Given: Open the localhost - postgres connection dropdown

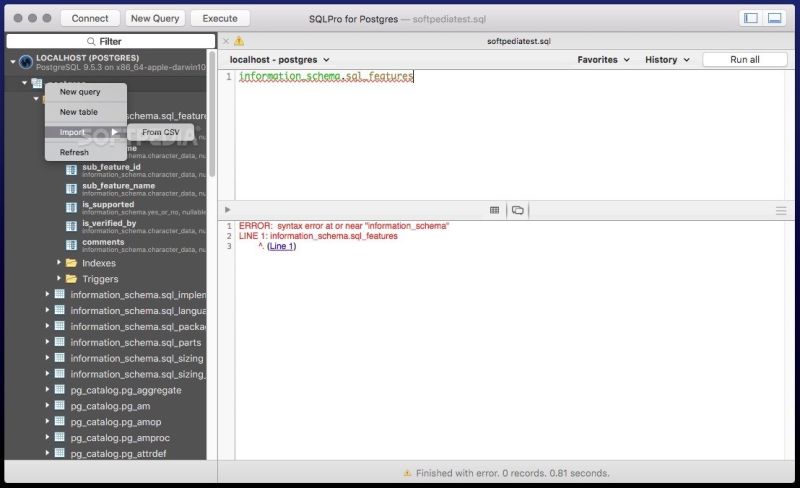Looking at the screenshot, I should [x=279, y=60].
